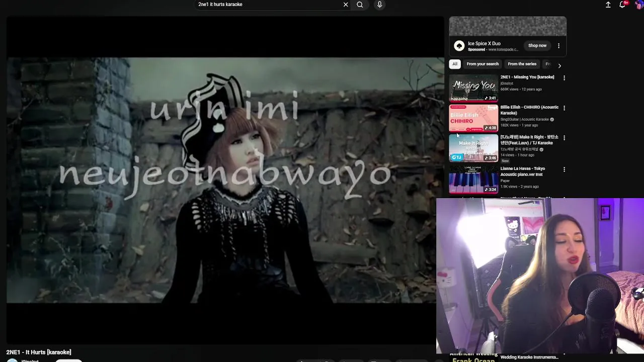Click the j0inolnyt channel under Missing You
644x362 pixels.
[x=507, y=83]
